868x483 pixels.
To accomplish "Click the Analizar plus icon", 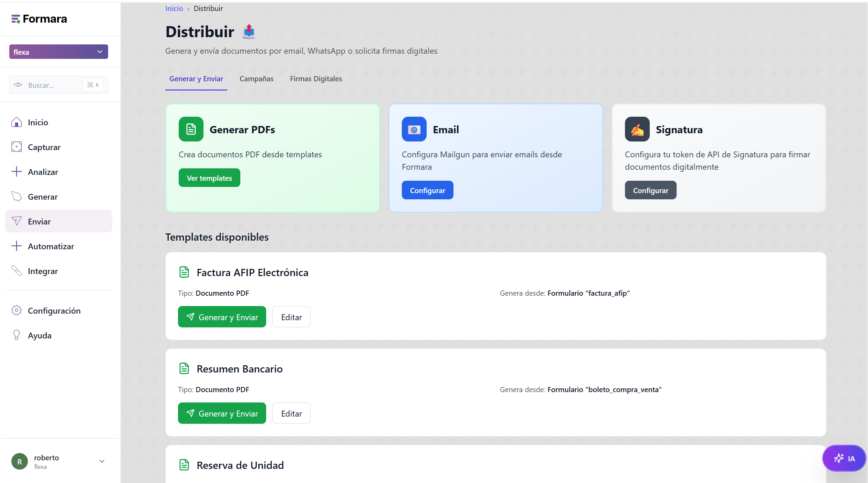I will point(17,172).
